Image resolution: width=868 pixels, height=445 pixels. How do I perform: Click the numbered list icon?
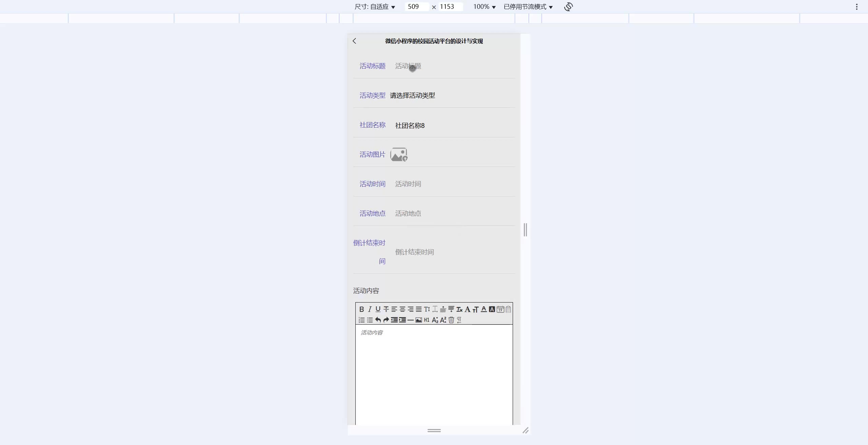[361, 320]
